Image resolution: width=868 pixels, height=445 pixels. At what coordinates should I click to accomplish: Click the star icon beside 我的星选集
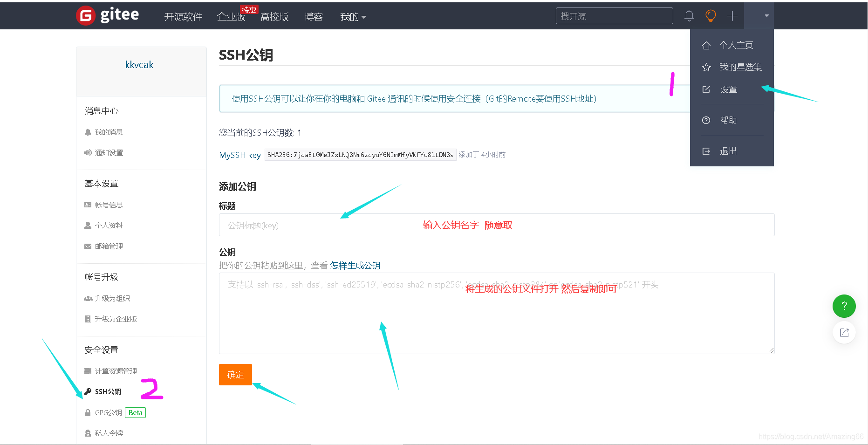click(706, 67)
